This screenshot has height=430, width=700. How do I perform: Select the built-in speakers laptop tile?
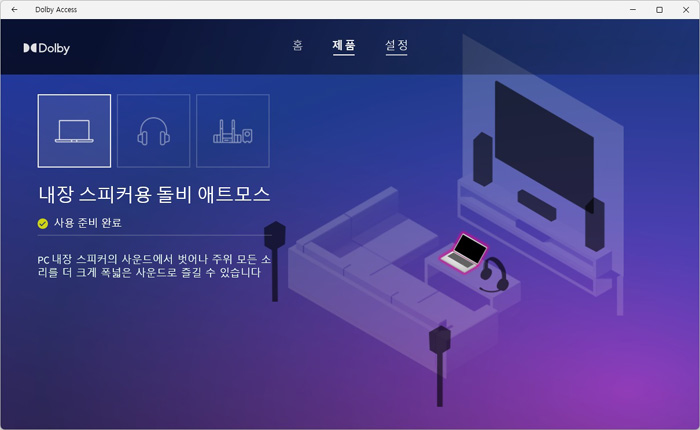74,131
